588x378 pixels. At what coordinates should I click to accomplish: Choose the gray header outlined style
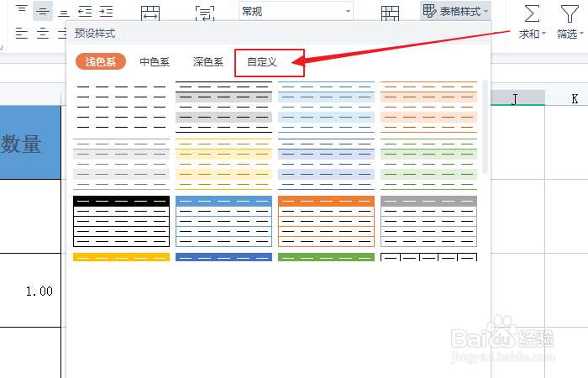tap(428, 221)
